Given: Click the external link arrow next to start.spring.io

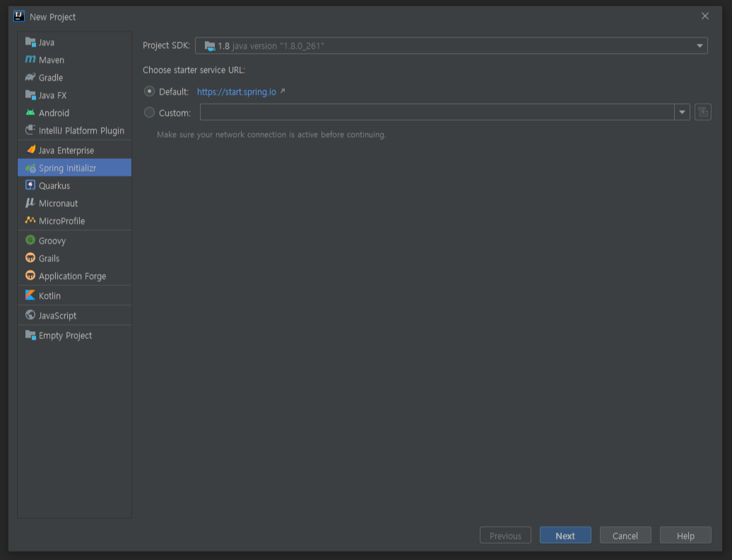Looking at the screenshot, I should coord(283,91).
